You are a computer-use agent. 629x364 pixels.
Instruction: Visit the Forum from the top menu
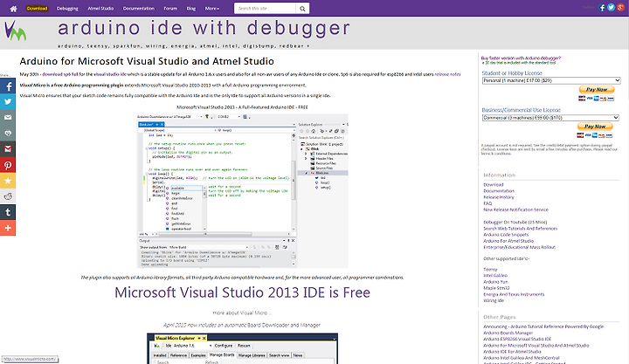tap(170, 9)
